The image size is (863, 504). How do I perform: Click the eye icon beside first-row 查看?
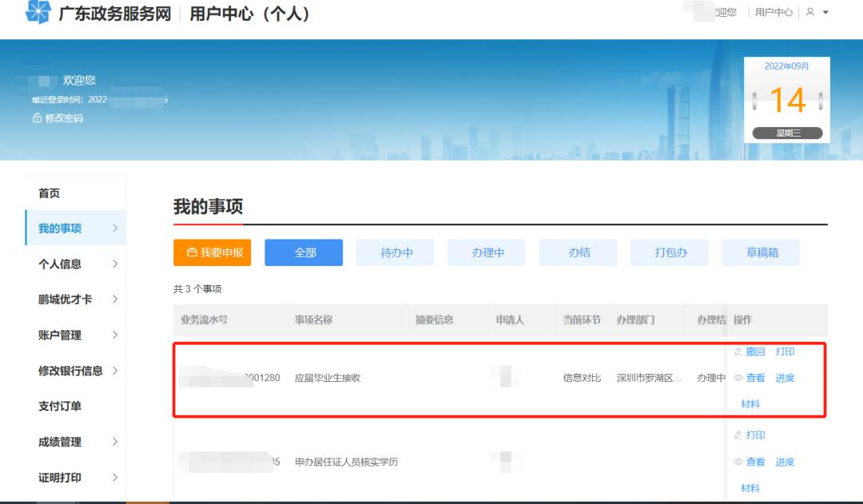coord(739,378)
